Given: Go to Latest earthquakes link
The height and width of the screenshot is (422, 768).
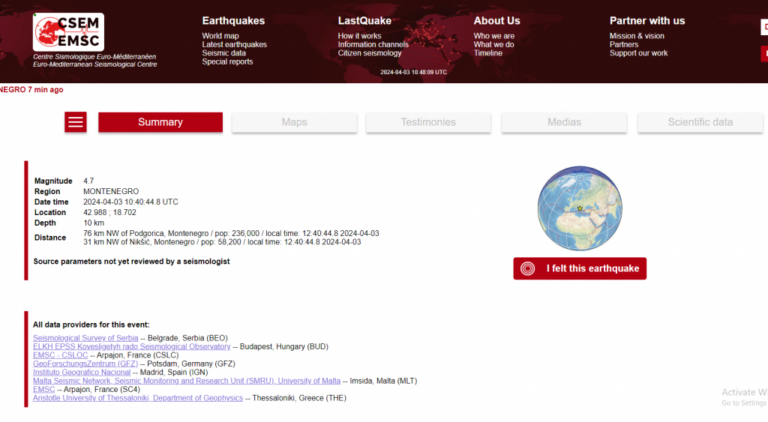Looking at the screenshot, I should point(234,45).
